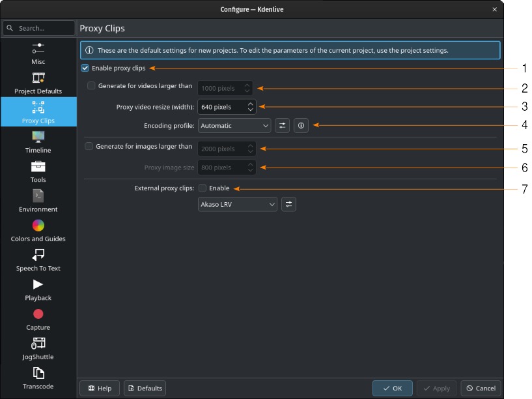The height and width of the screenshot is (399, 532).
Task: Click the info icon in the blue banner
Action: (89, 50)
